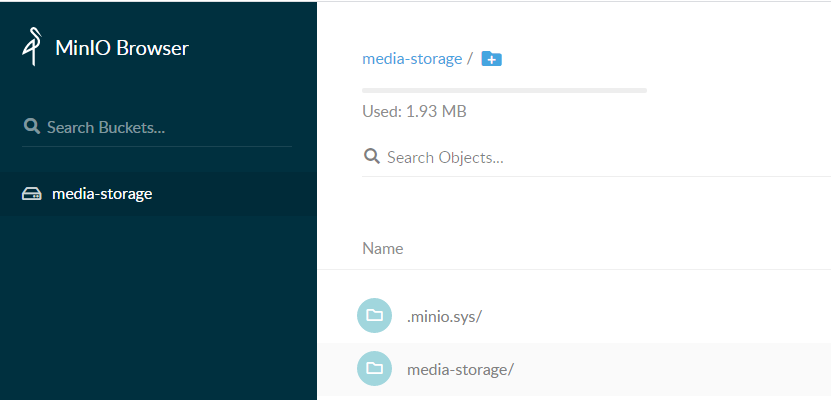
Task: Select the .minio.sys/ folder icon
Action: coord(374,316)
